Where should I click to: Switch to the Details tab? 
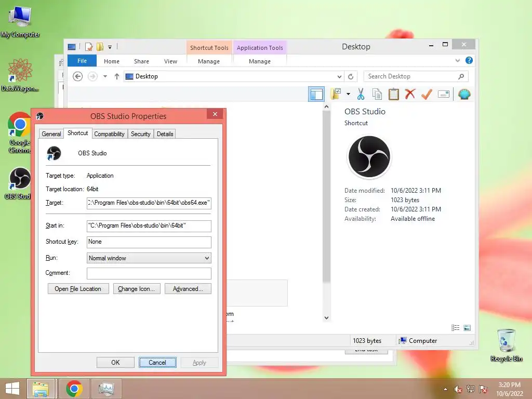point(165,134)
